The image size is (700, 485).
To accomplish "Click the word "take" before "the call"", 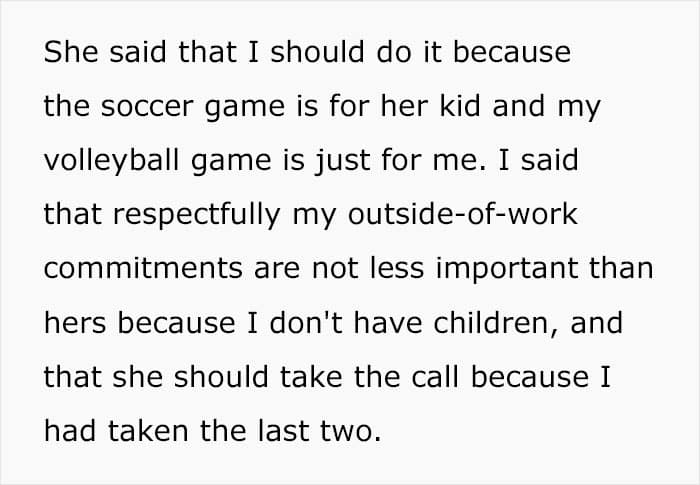I will [x=312, y=376].
